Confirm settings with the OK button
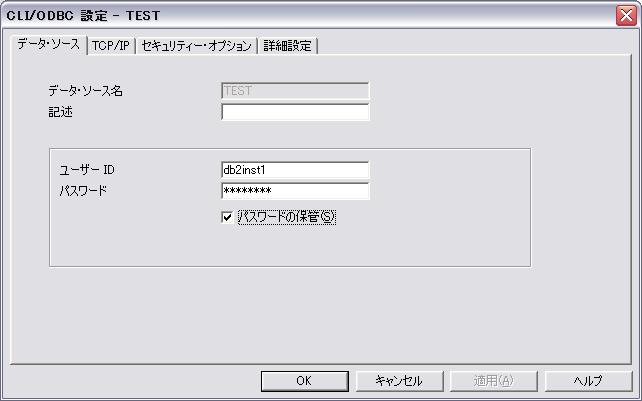Image resolution: width=642 pixels, height=401 pixels. [305, 381]
